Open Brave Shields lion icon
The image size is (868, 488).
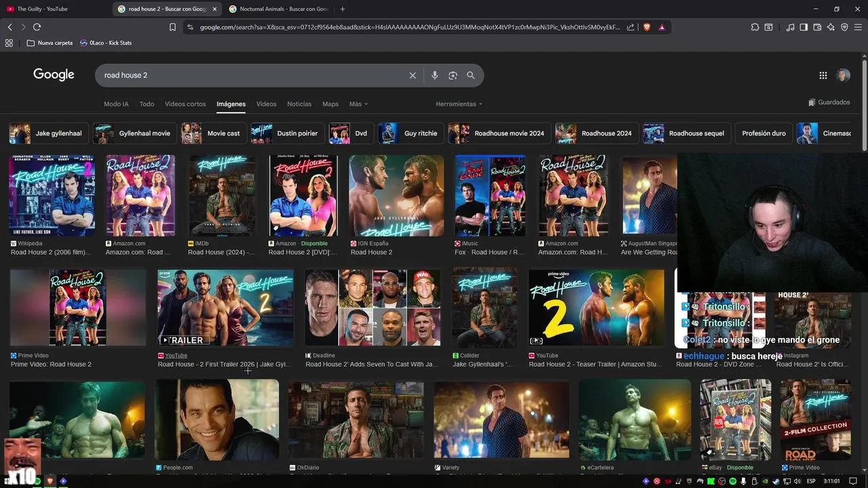pyautogui.click(x=647, y=27)
